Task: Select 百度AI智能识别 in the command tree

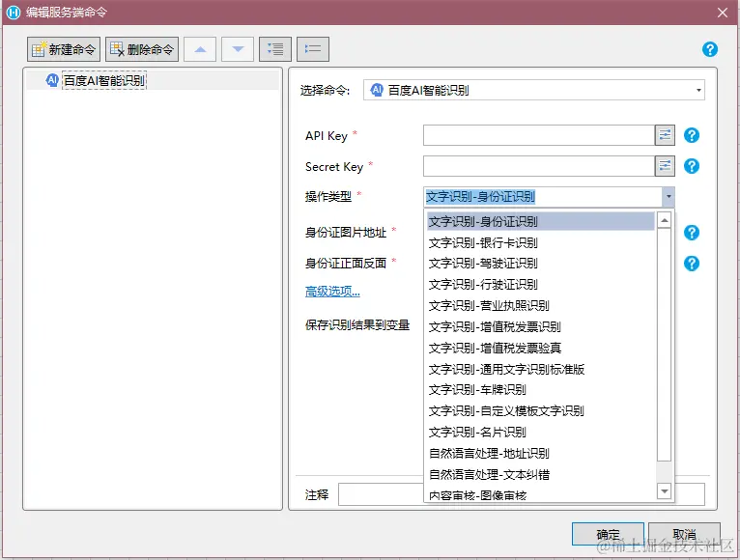Action: point(104,80)
